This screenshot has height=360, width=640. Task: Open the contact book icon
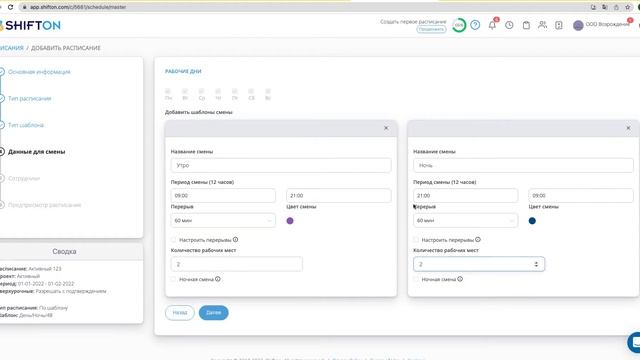click(x=559, y=25)
